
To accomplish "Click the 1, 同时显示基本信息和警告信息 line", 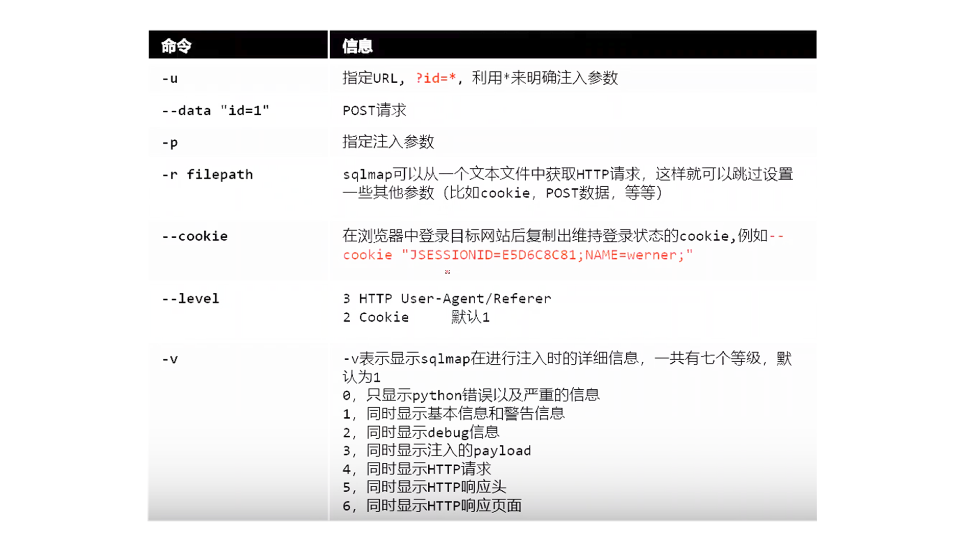I will tap(454, 414).
